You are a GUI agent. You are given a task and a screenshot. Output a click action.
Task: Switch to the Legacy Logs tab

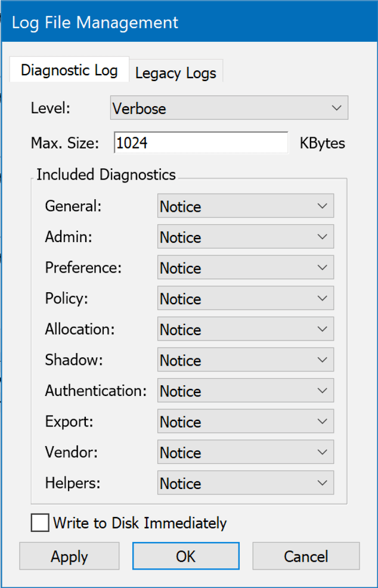[176, 73]
